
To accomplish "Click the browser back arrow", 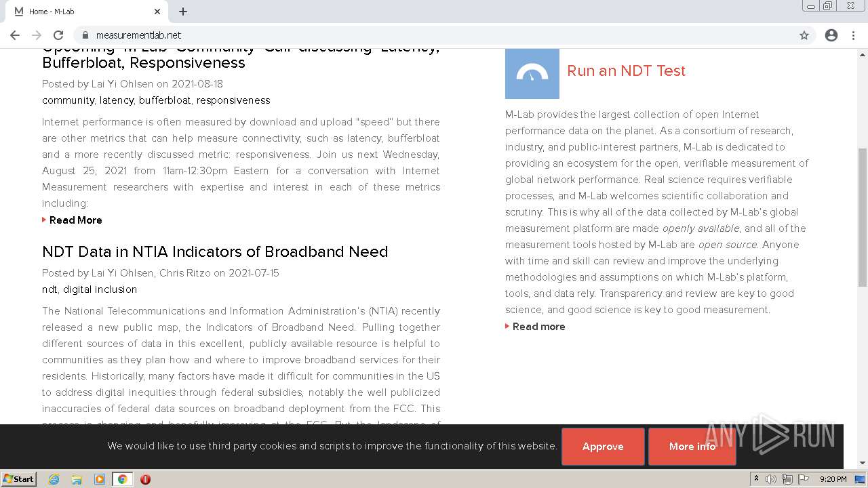I will pyautogui.click(x=15, y=35).
